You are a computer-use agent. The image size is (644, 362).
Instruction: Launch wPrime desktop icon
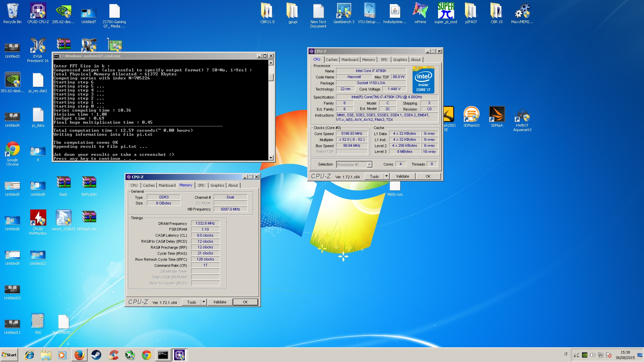pos(420,13)
